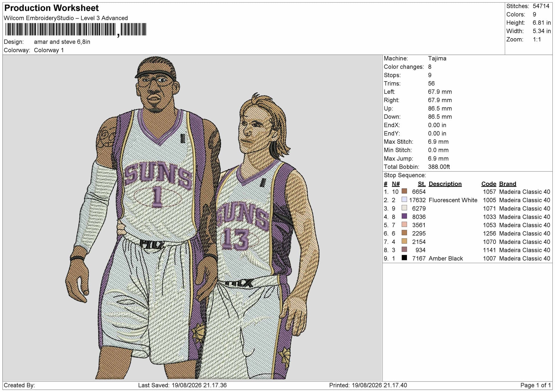The height and width of the screenshot is (392, 555).
Task: Click the "Brand" column header
Action: pos(508,184)
